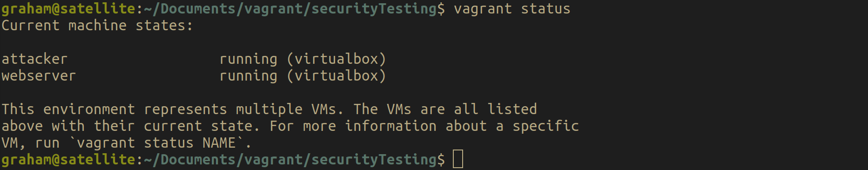
Task: Click the word "listed" in the output
Action: 512,109
